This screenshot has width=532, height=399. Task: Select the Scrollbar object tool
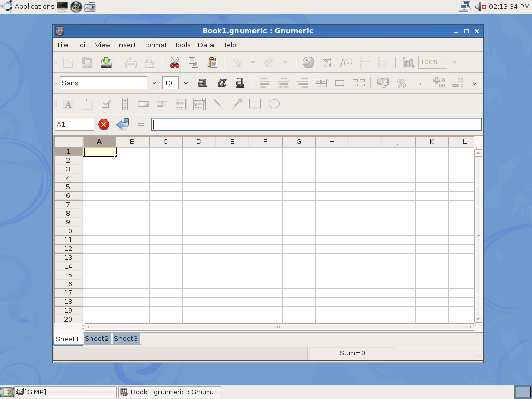[x=125, y=104]
